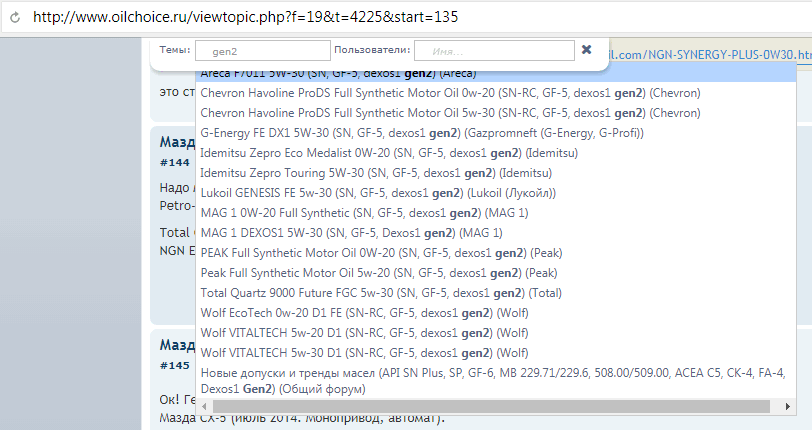Open the NGN-SYNERGY-PLUS-0W30 link
This screenshot has height=430, width=812.
(x=707, y=55)
